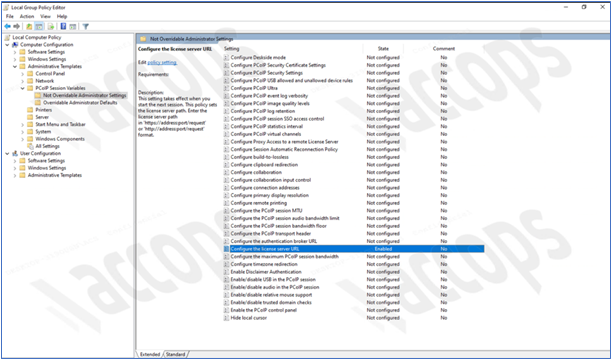The height and width of the screenshot is (360, 612).
Task: Click the Show/Hide Action Pane icon
Action: coord(73,27)
